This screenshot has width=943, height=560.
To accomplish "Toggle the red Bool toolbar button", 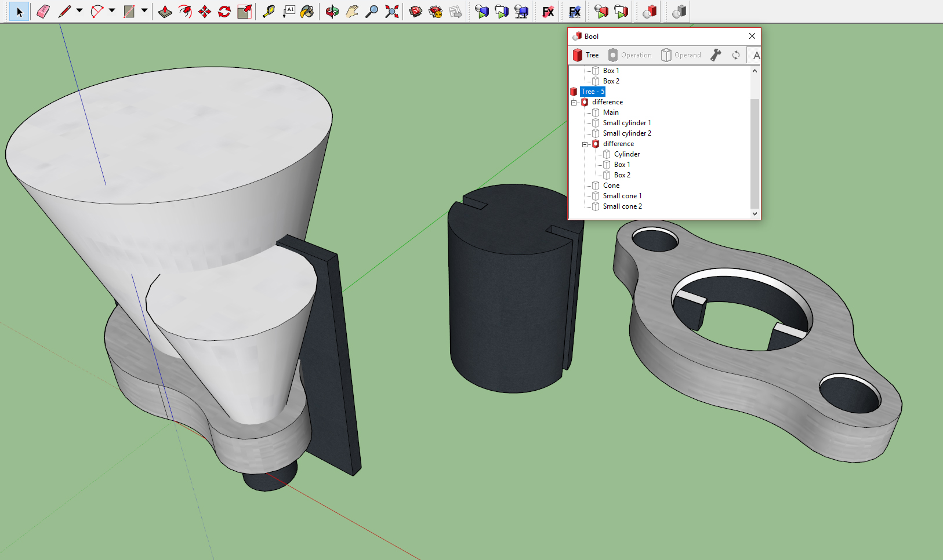I will (650, 12).
